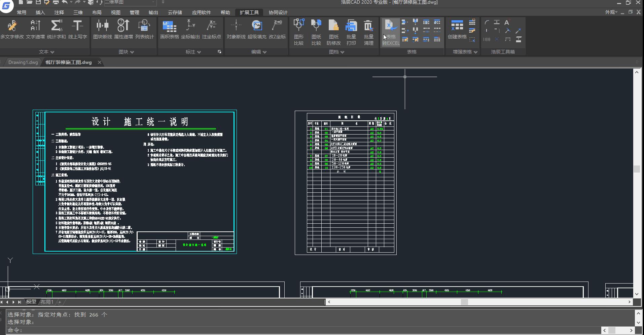This screenshot has width=644, height=335.
Task: Close the 餐厅装修施工图.dwg tab
Action: tap(99, 62)
